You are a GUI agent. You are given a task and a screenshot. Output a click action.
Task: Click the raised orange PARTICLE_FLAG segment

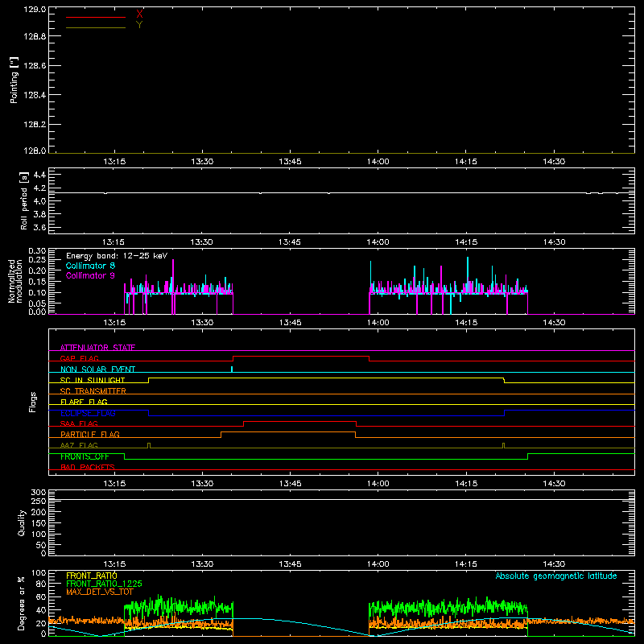tap(288, 432)
